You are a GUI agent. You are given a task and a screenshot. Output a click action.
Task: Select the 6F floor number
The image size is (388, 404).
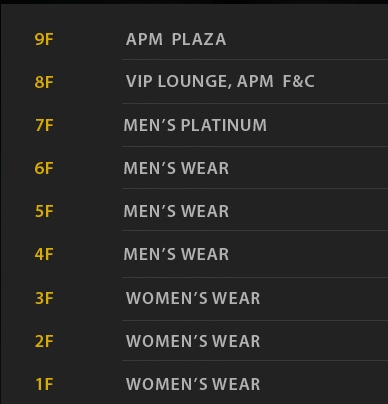(44, 168)
